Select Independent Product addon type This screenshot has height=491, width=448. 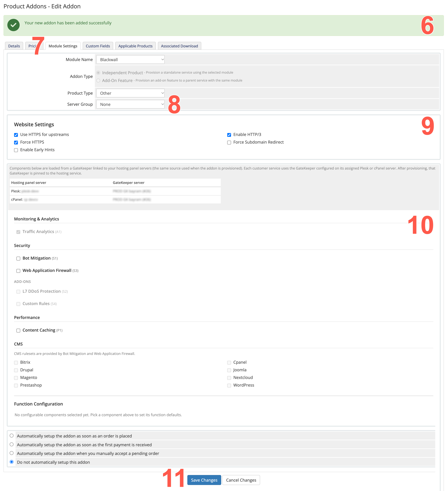pos(98,73)
